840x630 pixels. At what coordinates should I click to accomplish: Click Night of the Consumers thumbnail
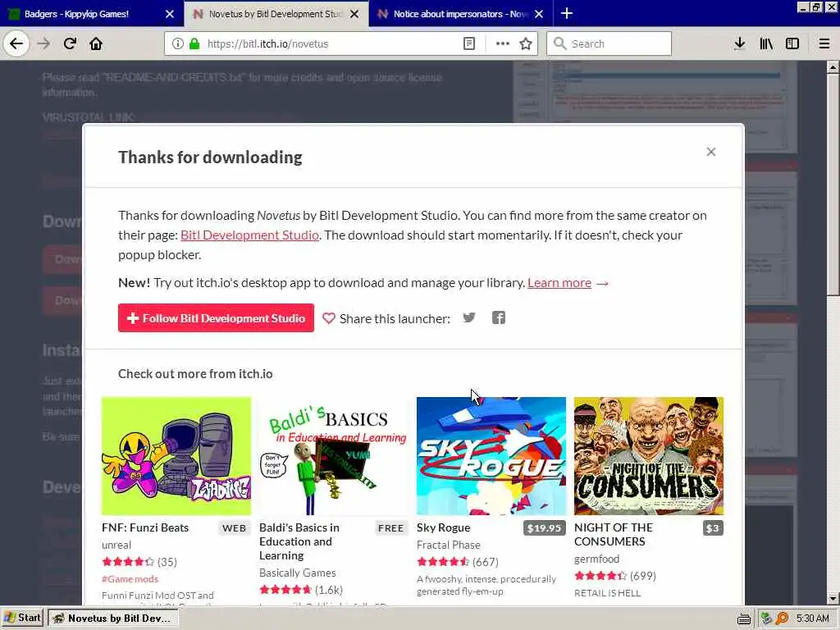point(649,456)
